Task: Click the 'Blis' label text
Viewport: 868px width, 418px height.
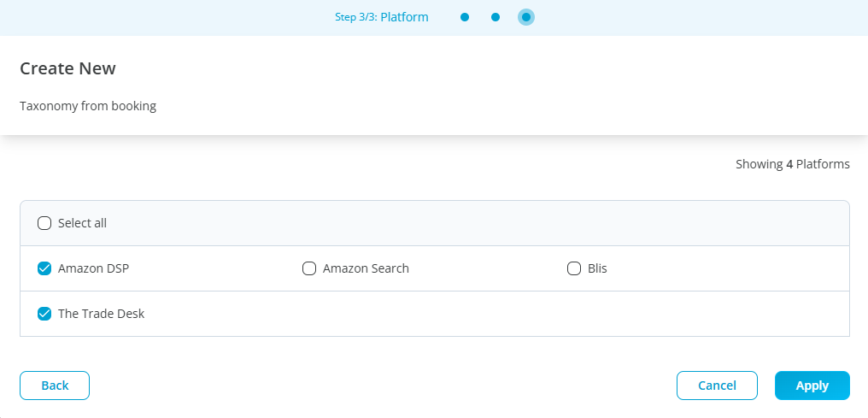Action: pos(597,268)
